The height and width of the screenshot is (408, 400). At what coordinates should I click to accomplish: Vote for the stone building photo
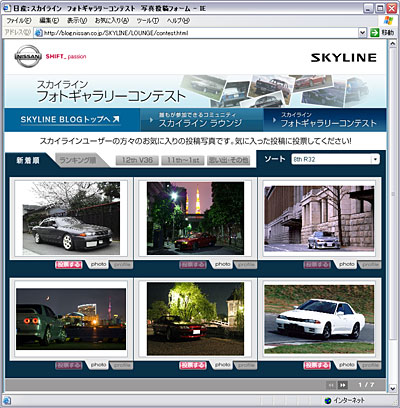[x=317, y=265]
